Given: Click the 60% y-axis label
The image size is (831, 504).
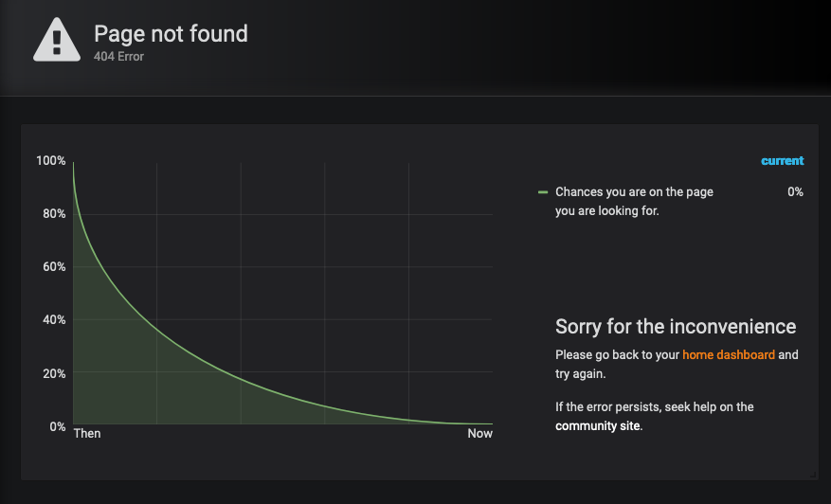Looking at the screenshot, I should [x=54, y=266].
